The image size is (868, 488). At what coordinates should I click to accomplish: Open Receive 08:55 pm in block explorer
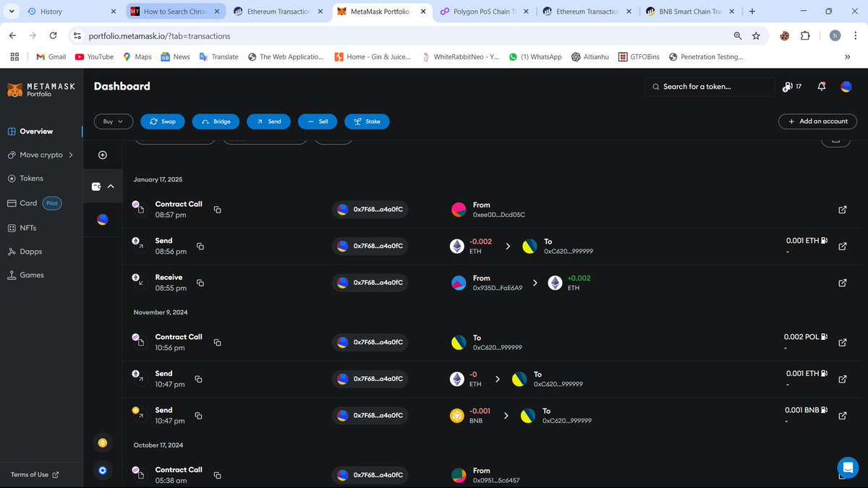(x=842, y=283)
